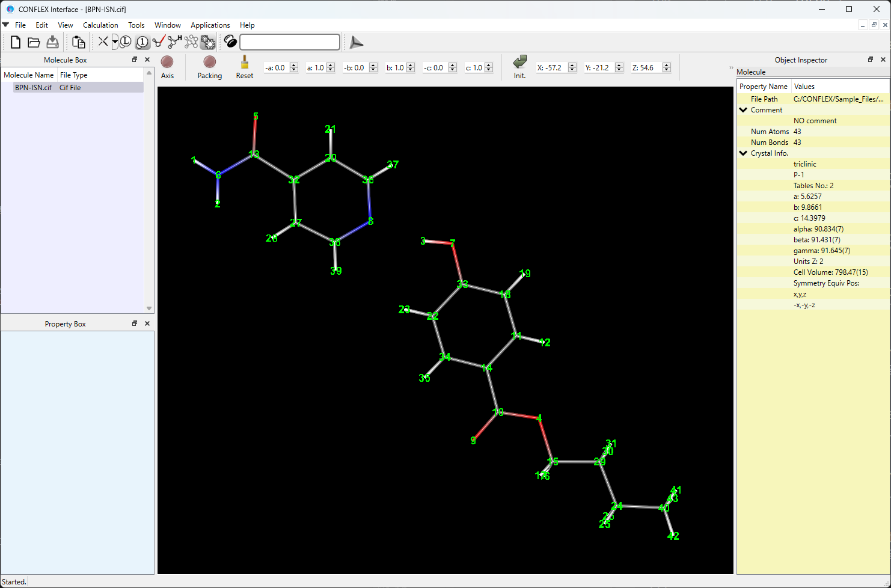Click the open folder toolbar icon

34,42
